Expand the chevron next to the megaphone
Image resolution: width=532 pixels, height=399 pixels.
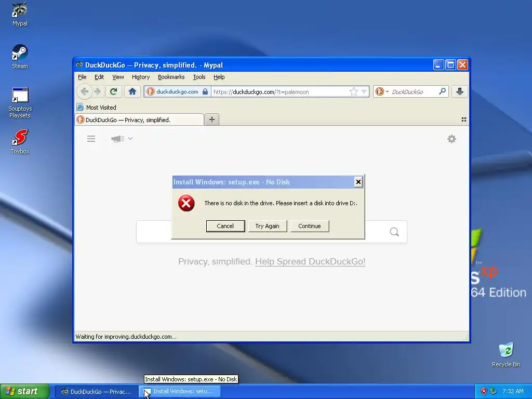pyautogui.click(x=130, y=138)
